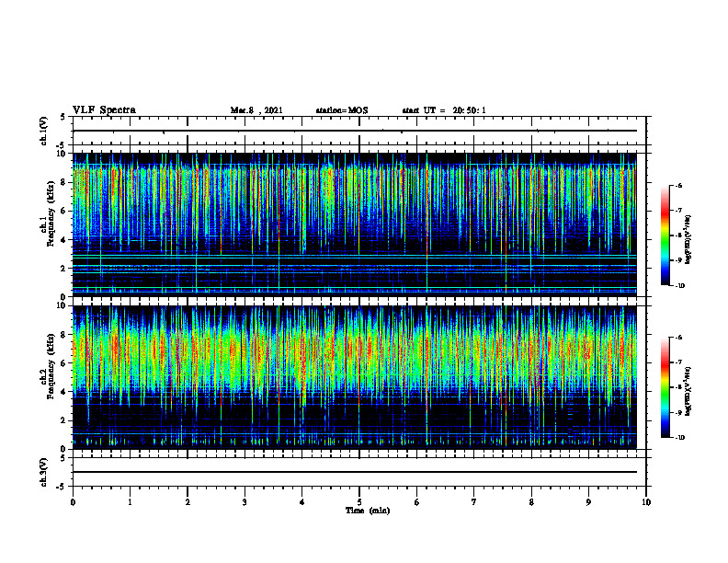Click the "10" tick on the time axis
This screenshot has height=563, width=728.
click(646, 502)
